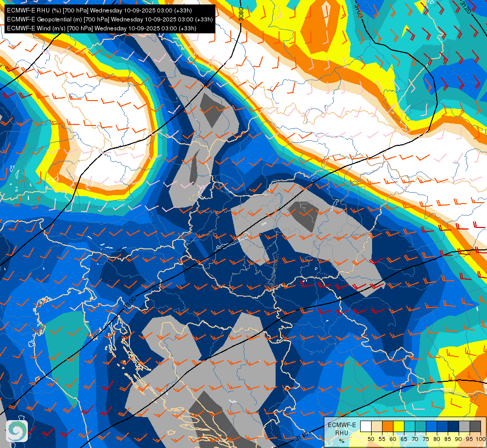487x448 pixels.
Task: Pick the cyan 65-70 legend swatch
Action: (x=410, y=426)
